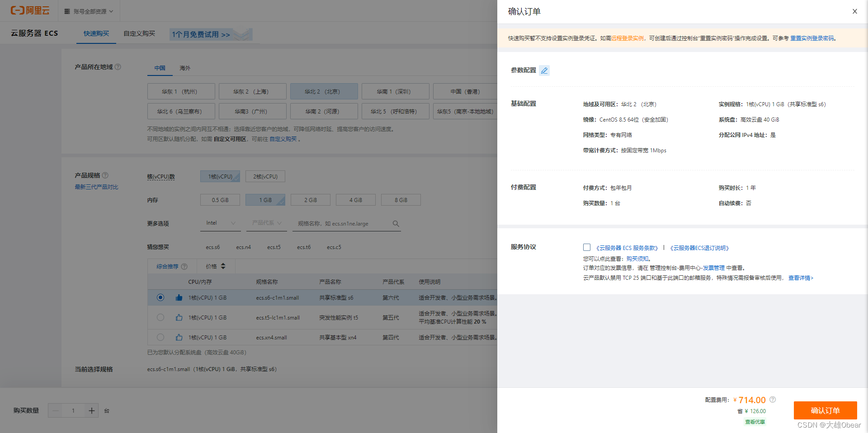Switch to the 自定义购买 tab

139,33
